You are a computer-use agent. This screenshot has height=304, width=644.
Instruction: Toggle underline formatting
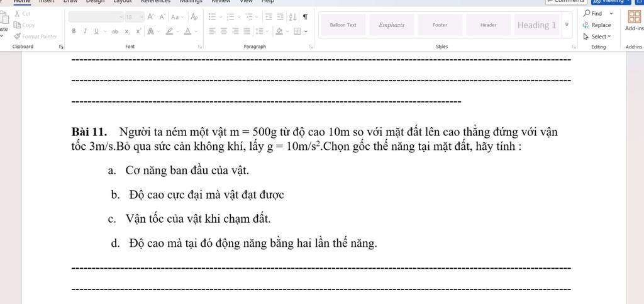tap(96, 31)
